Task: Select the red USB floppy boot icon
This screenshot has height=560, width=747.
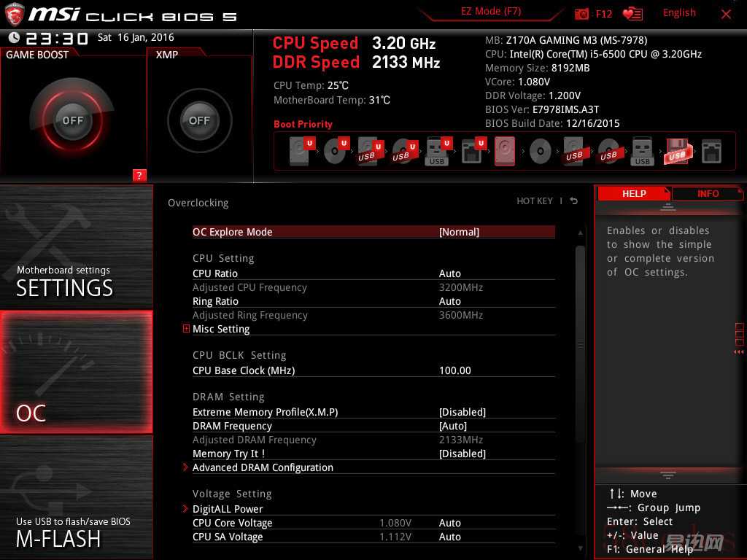Action: 676,152
